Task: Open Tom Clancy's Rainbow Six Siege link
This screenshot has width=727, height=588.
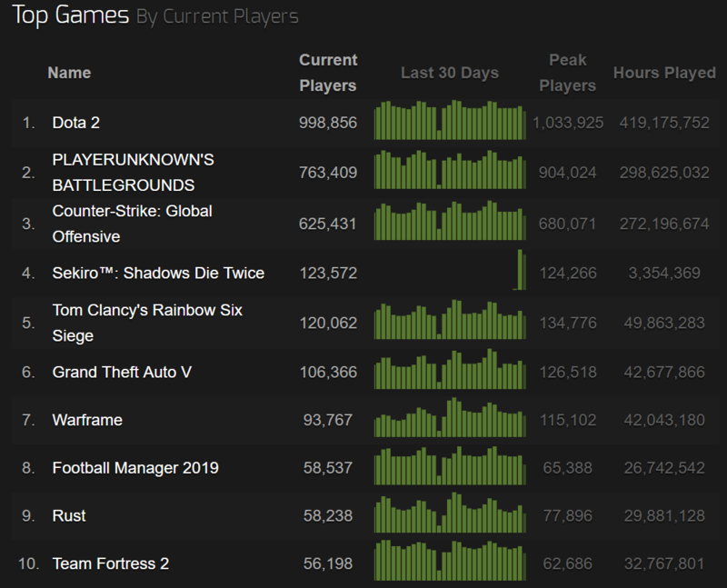Action: [147, 323]
